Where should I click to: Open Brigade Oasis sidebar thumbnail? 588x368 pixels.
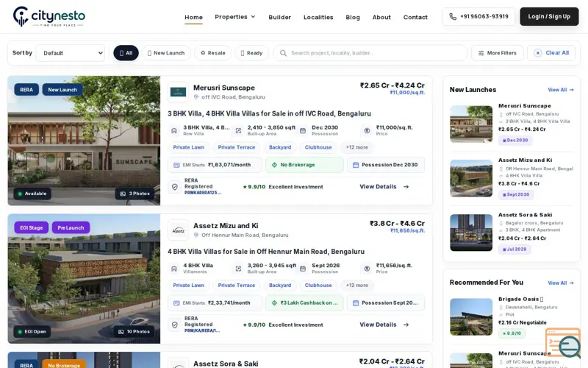coord(471,316)
